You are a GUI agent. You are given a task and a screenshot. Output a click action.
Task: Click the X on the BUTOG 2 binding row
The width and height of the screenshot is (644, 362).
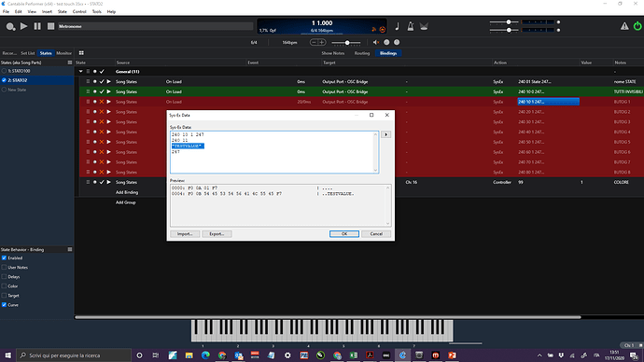[x=102, y=112]
